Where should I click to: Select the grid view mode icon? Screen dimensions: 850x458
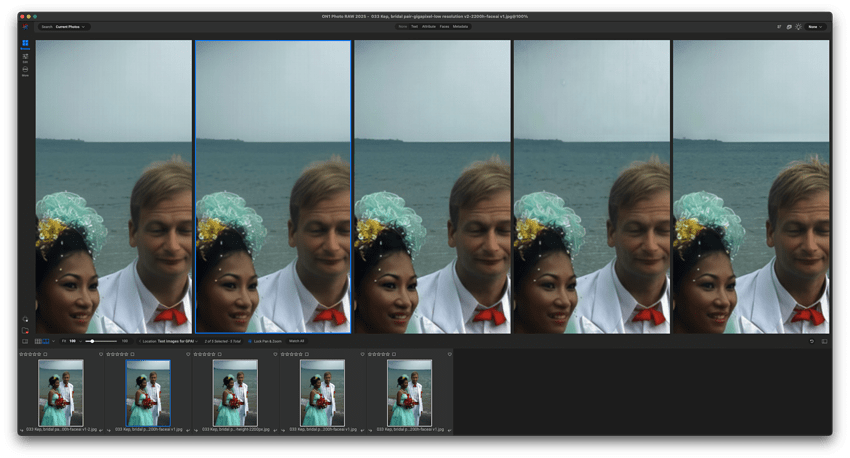(x=38, y=341)
